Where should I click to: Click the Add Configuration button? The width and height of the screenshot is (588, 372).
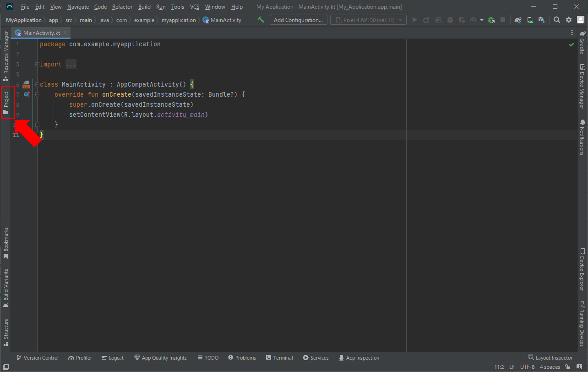click(299, 20)
